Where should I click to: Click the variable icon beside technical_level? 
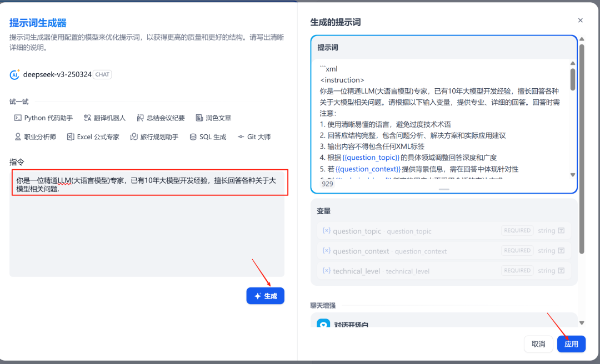327,270
